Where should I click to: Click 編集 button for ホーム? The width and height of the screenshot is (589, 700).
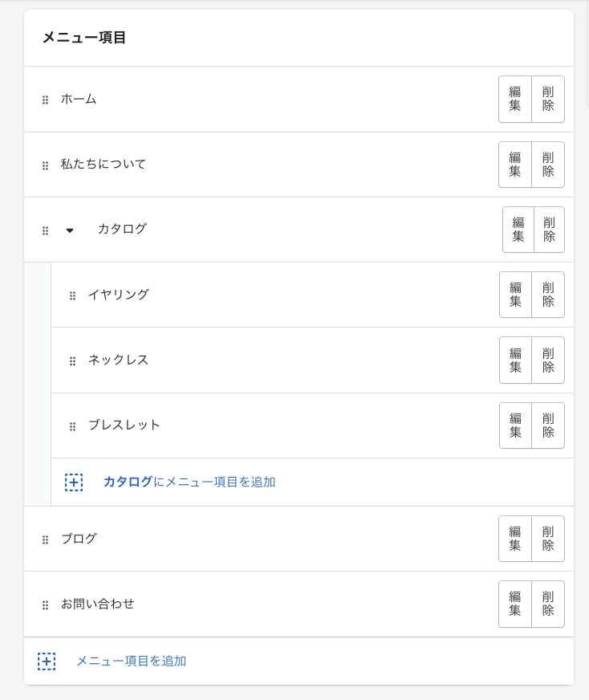[x=515, y=99]
